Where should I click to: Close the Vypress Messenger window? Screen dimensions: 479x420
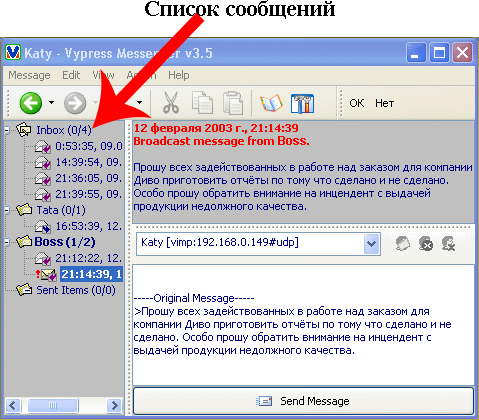(462, 53)
